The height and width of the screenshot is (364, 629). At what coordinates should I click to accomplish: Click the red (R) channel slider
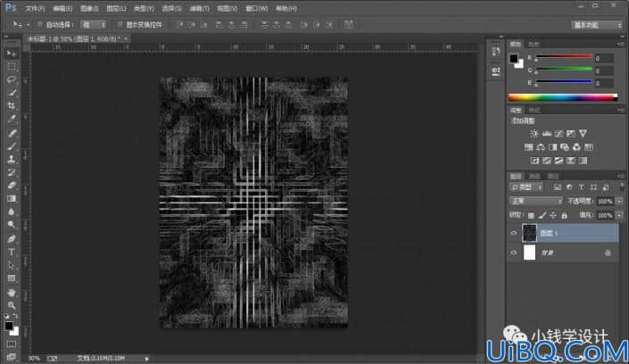(x=564, y=58)
